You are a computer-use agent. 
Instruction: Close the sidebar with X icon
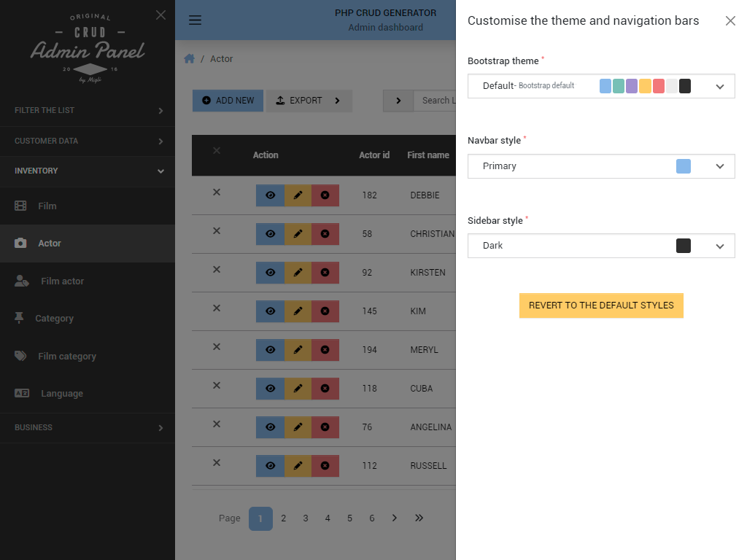160,15
